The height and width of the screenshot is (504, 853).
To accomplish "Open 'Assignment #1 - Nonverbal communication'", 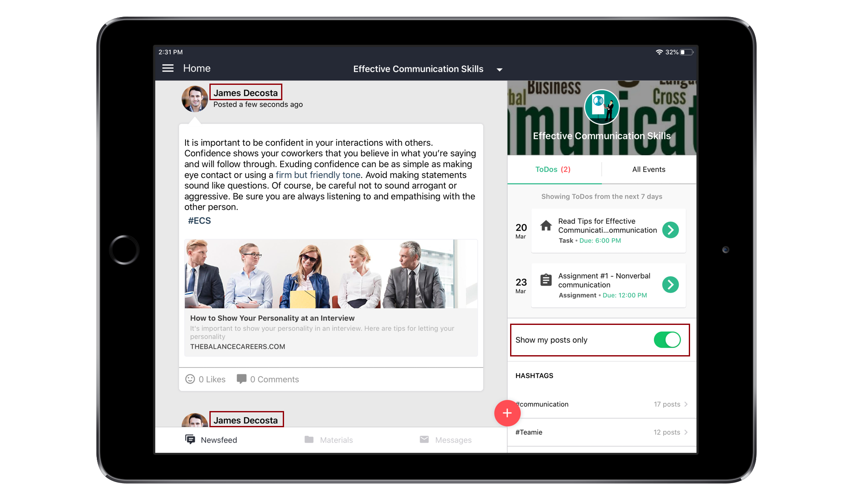I will pyautogui.click(x=604, y=280).
